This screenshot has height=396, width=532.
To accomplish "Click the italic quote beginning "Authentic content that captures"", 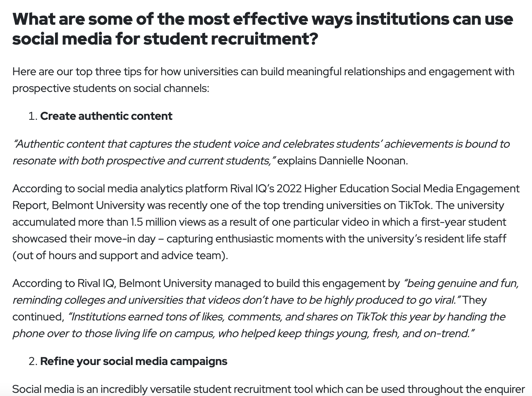I will click(x=261, y=152).
